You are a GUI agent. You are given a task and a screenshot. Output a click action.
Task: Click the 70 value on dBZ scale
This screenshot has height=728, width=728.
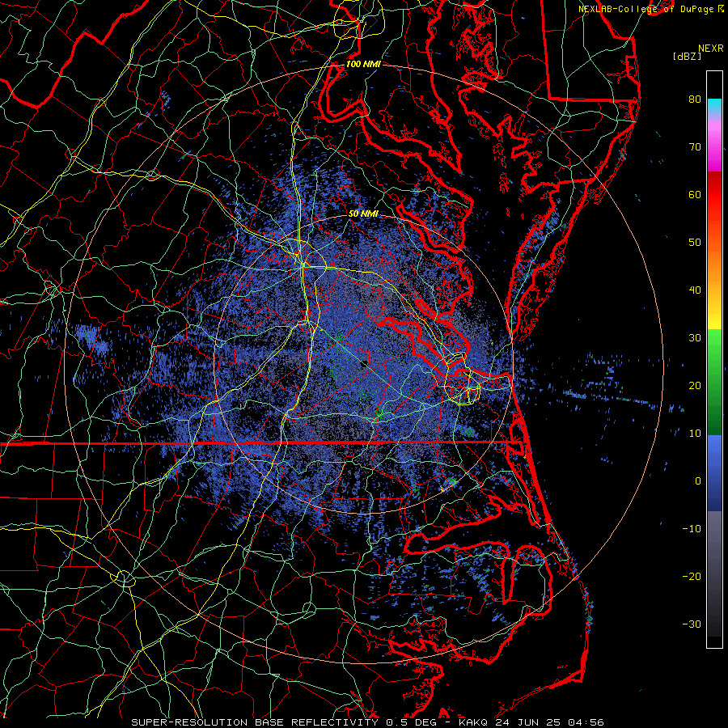pos(695,147)
